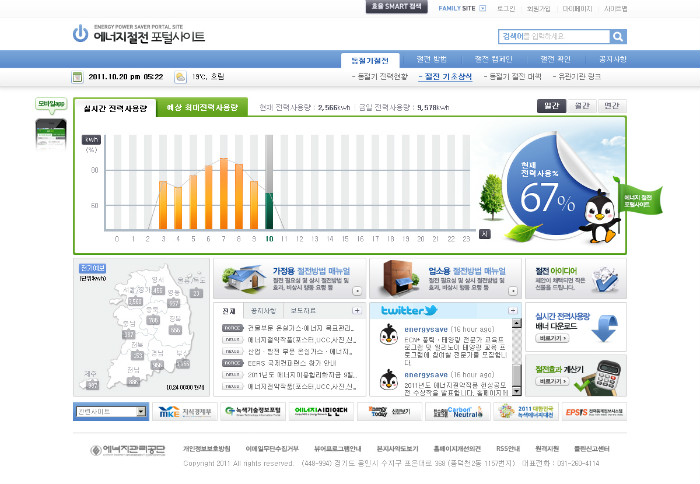Screen dimensions: 700x484
Task: Open the mobile app phone thumbnail
Action: pyautogui.click(x=51, y=134)
